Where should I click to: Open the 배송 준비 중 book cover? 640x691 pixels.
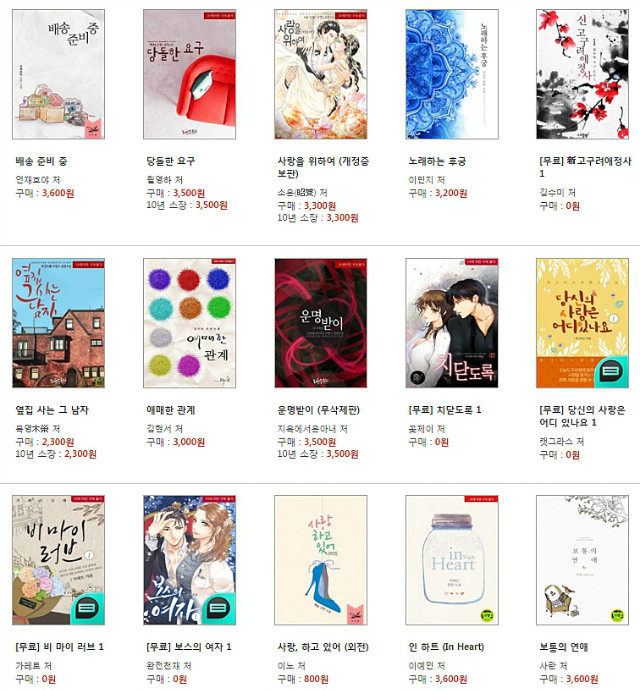click(58, 74)
